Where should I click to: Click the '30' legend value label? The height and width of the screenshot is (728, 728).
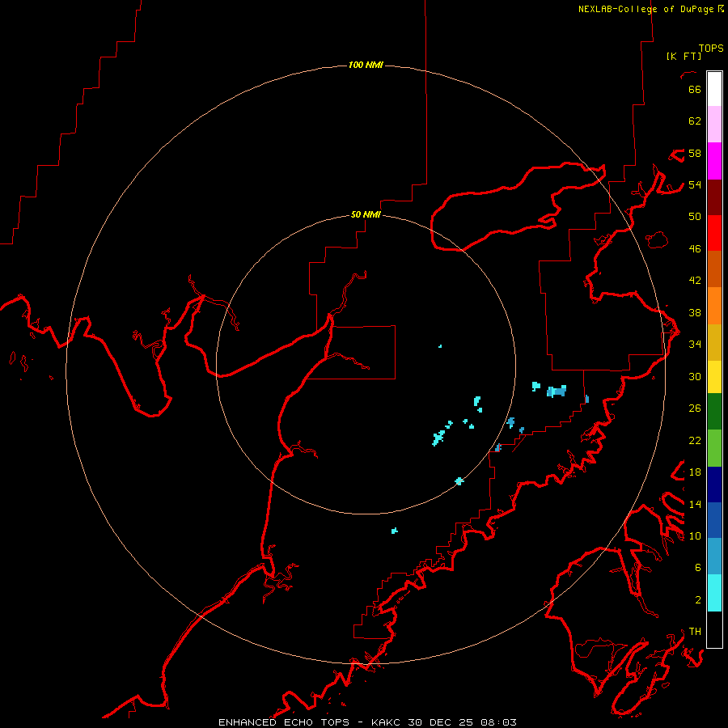695,376
